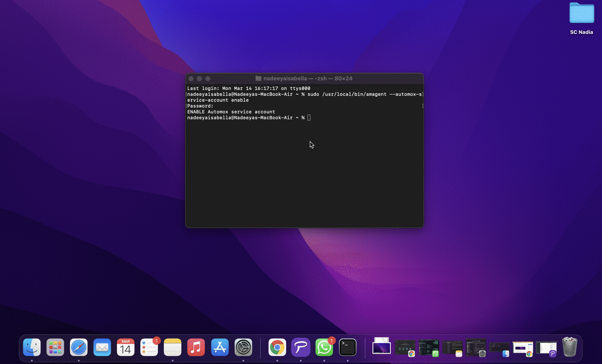This screenshot has width=602, height=364.
Task: Open the purple P app in the Dock
Action: coord(301,347)
